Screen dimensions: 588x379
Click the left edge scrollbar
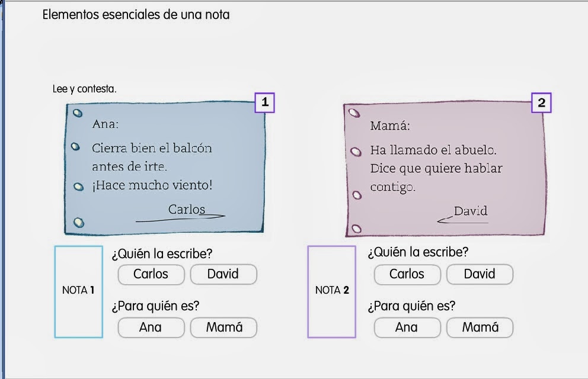click(x=4, y=189)
